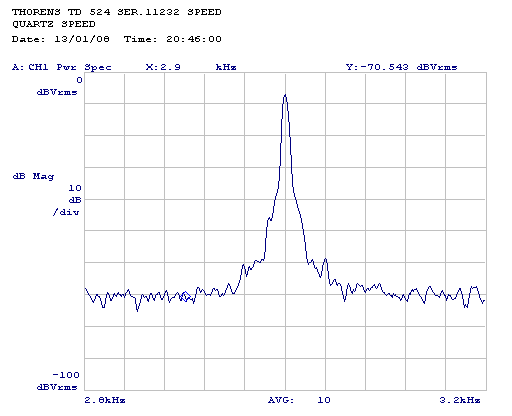Click the marker readout 'Y:-70.543 dBVrms'

tap(402, 67)
